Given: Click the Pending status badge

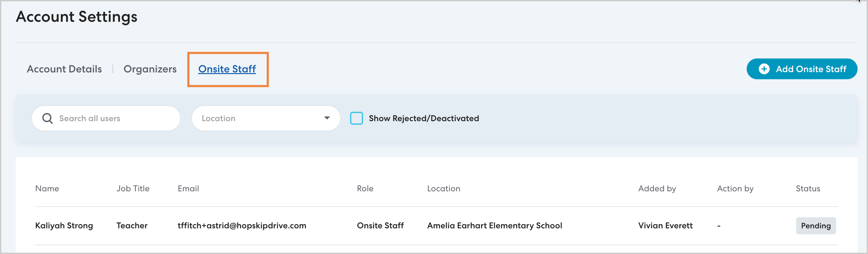Looking at the screenshot, I should pyautogui.click(x=815, y=226).
